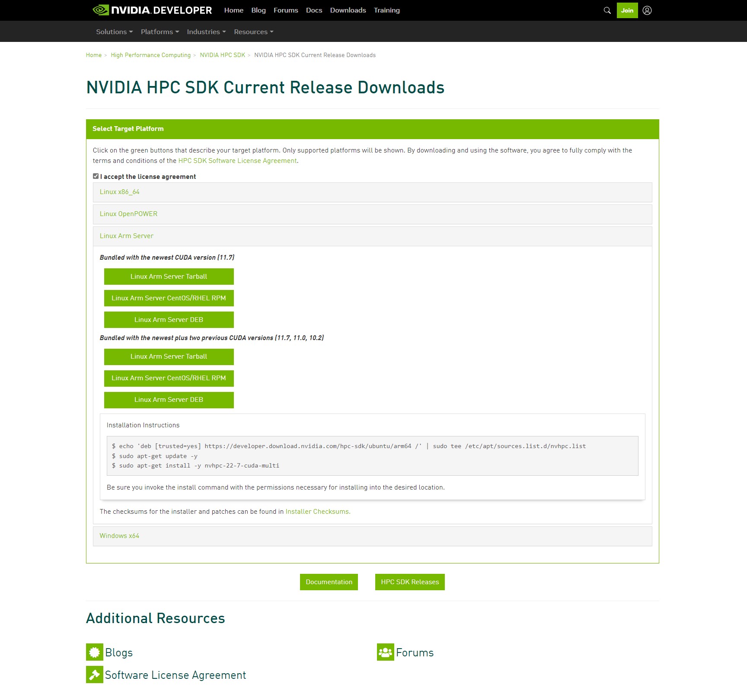747x700 pixels.
Task: Download multi-CUDA CentOS/RHEL RPM package
Action: pyautogui.click(x=169, y=378)
